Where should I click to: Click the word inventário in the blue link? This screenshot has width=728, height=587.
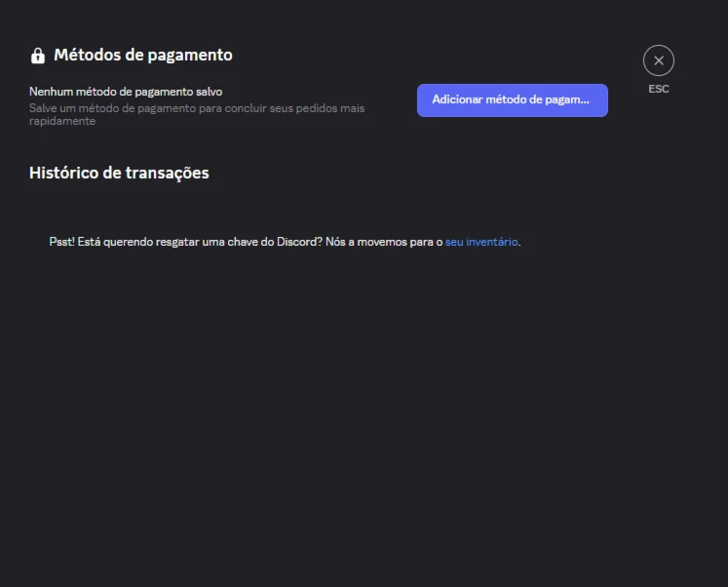[492, 242]
